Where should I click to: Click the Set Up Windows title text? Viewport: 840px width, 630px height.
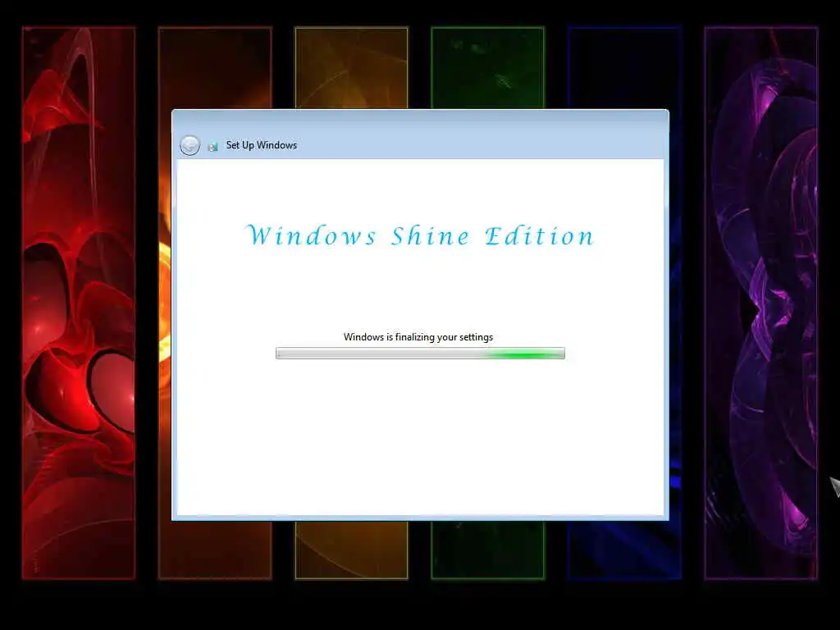pyautogui.click(x=262, y=145)
